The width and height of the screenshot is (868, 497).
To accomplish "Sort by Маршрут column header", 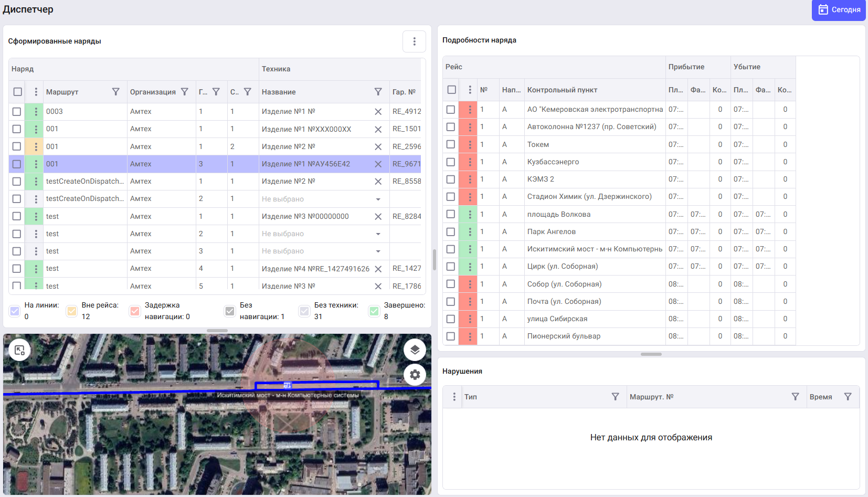I will (x=62, y=92).
